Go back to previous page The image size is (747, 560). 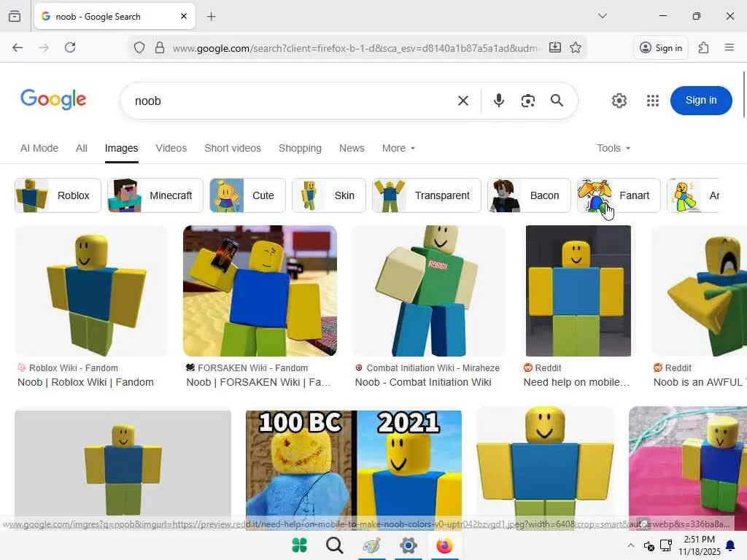point(18,47)
